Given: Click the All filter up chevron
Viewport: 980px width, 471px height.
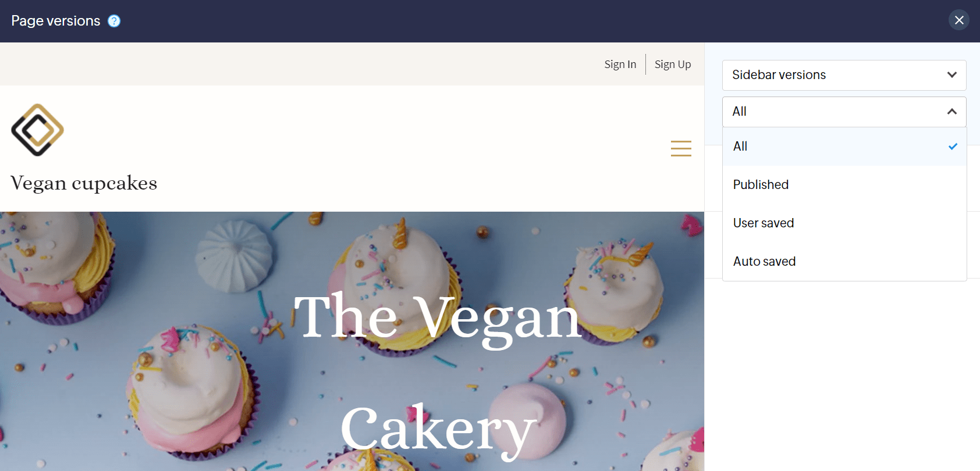Looking at the screenshot, I should 952,112.
